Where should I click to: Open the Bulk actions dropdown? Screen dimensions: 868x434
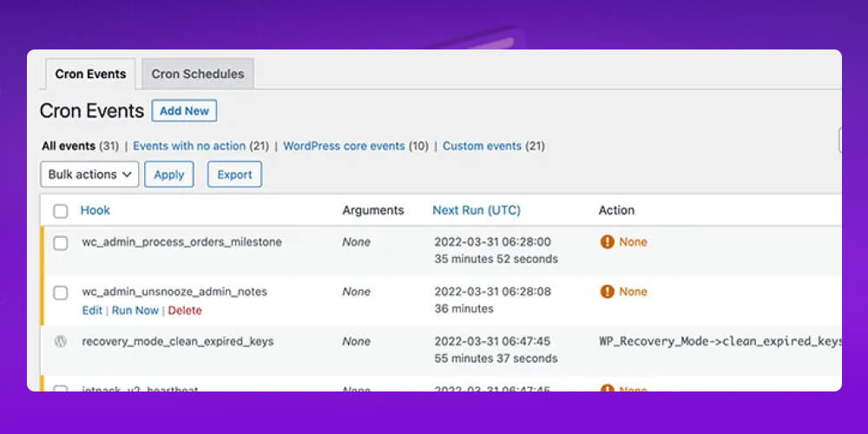coord(89,174)
